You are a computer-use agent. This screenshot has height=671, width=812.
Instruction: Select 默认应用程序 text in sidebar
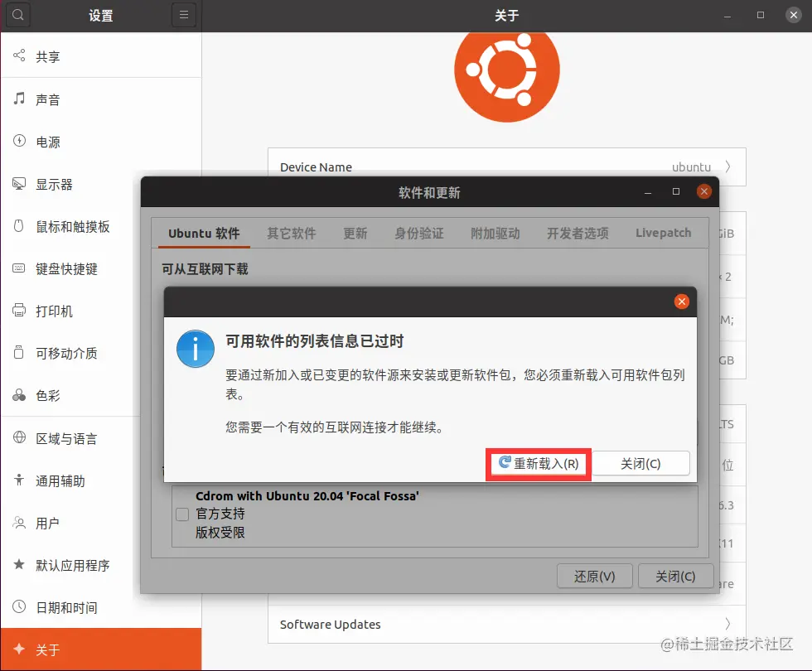point(73,565)
